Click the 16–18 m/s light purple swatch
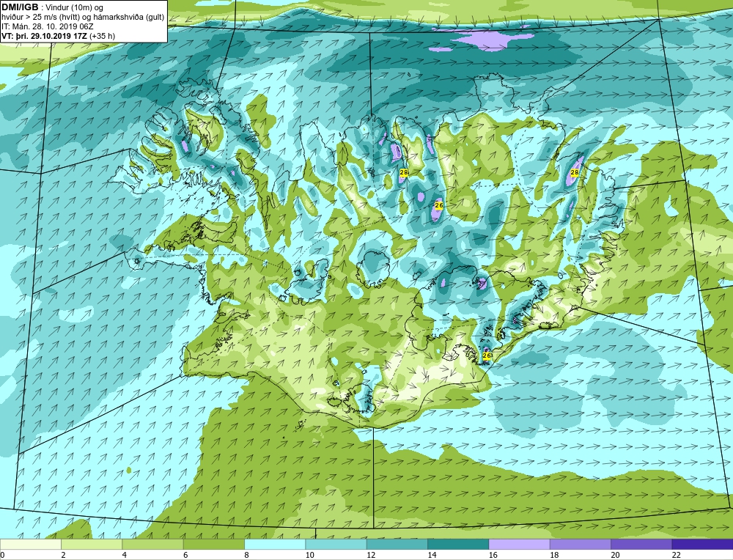The image size is (733, 560). click(520, 544)
